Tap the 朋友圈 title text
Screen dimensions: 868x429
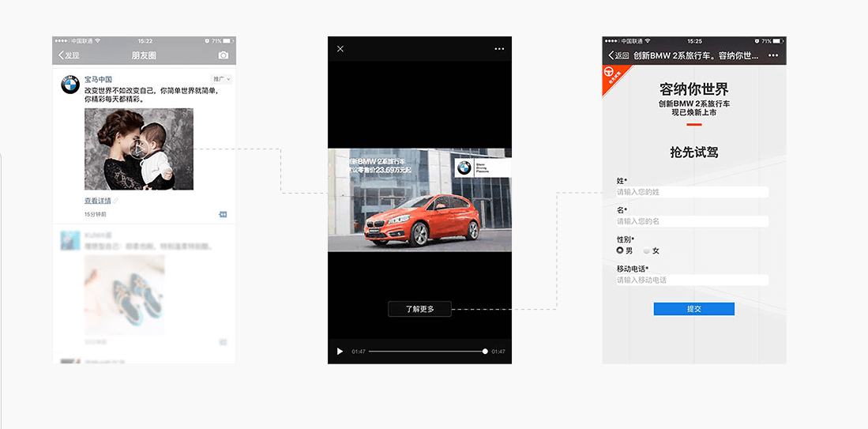(144, 55)
